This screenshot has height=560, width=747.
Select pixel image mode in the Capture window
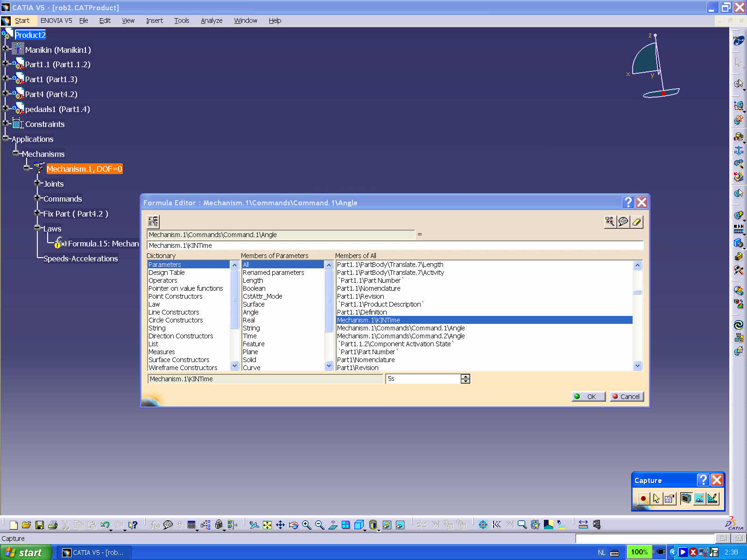(x=699, y=498)
